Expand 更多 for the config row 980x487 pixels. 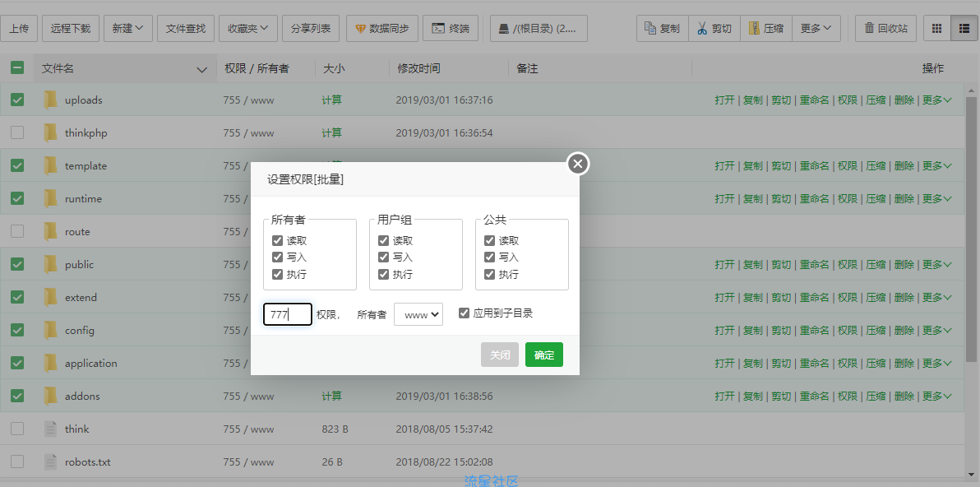click(937, 330)
